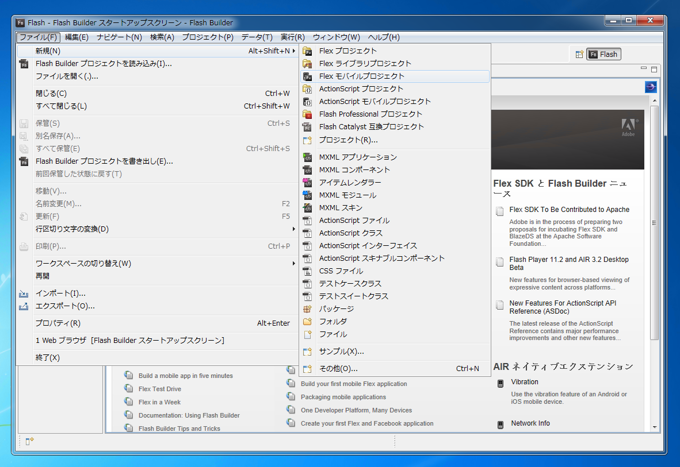The height and width of the screenshot is (467, 680).
Task: Open the ヘルプ(H) menu
Action: click(383, 37)
